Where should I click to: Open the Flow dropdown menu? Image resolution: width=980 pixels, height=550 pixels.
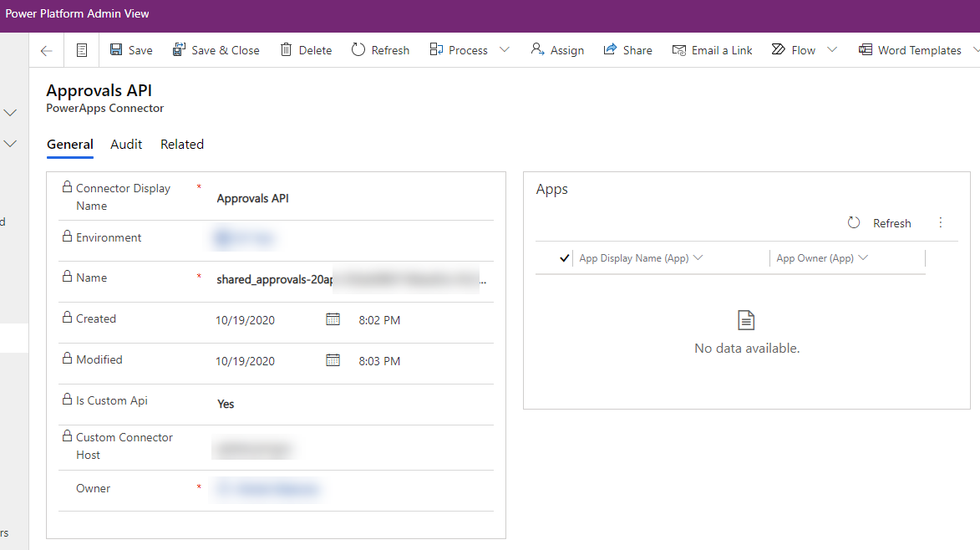pos(832,49)
